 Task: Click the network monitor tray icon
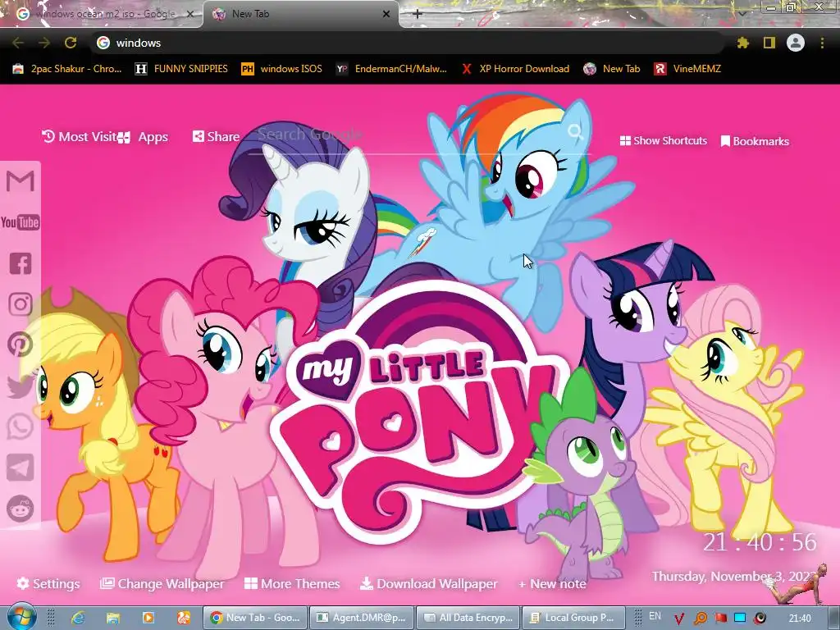(x=741, y=619)
